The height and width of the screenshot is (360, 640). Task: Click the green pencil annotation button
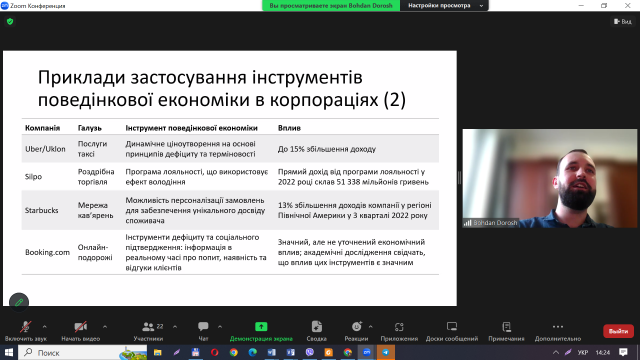tap(19, 302)
